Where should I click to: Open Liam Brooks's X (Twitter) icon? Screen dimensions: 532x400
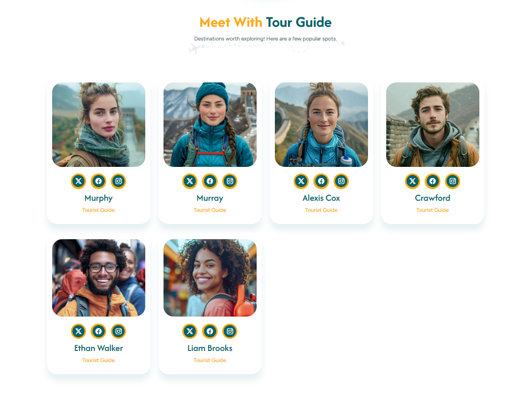(189, 331)
